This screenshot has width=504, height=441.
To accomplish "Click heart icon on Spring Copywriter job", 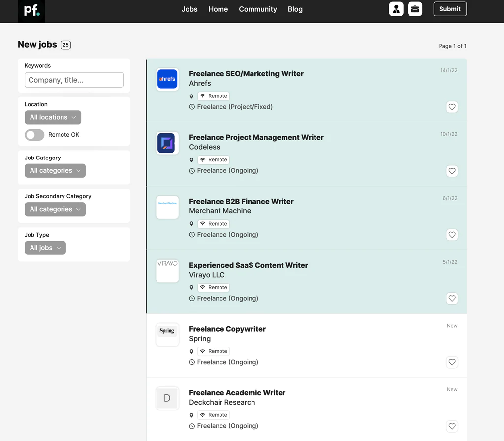I will pos(452,362).
